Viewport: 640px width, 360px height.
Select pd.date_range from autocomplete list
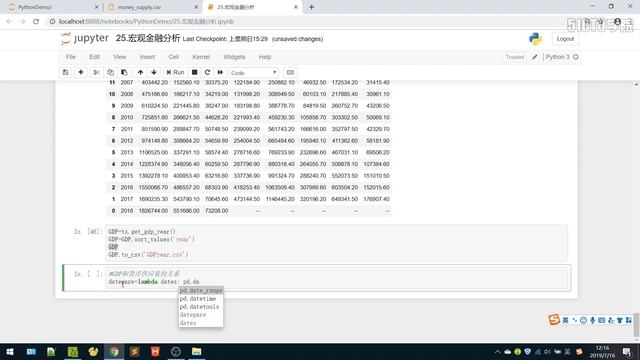coord(201,291)
